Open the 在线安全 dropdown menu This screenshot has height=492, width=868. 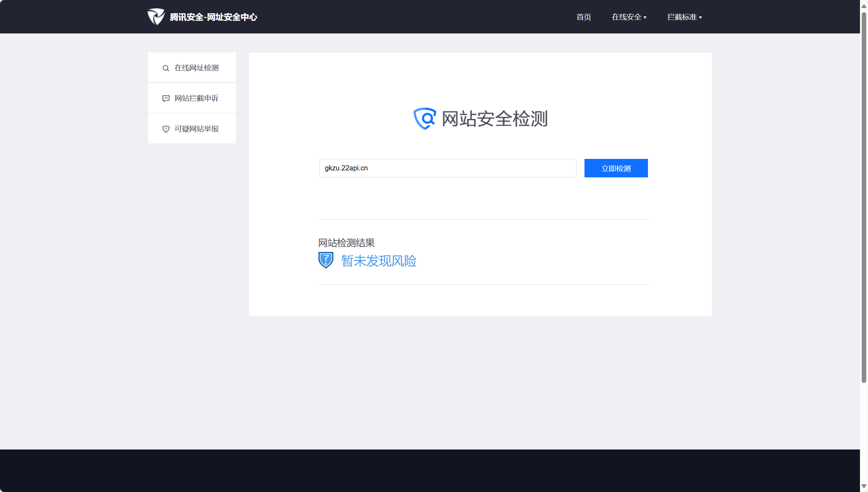point(626,17)
